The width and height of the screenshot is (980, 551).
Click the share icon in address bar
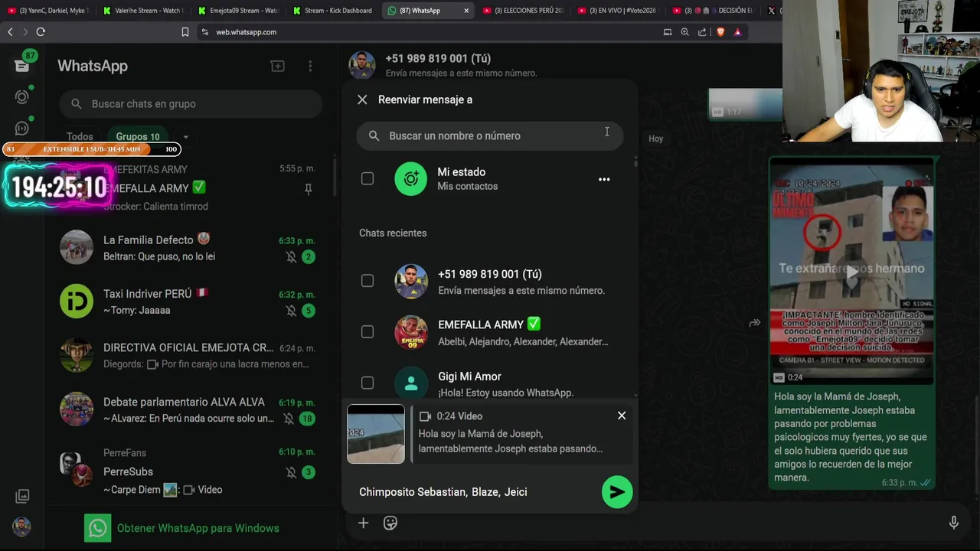(702, 32)
